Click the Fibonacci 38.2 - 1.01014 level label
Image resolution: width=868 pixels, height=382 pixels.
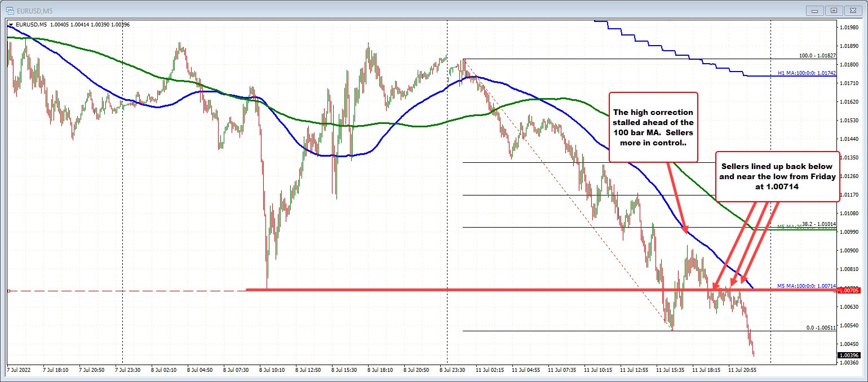[x=816, y=224]
